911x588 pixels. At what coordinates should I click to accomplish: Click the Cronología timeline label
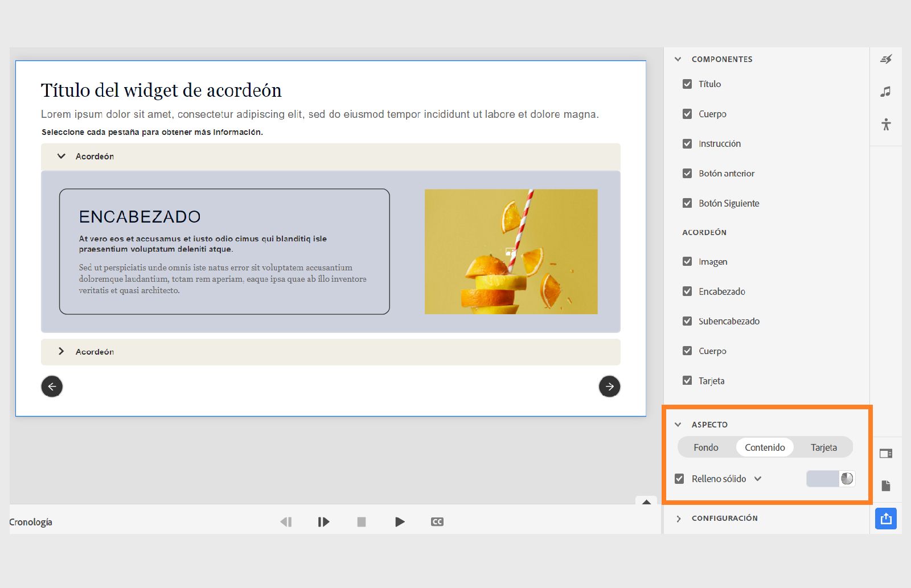click(31, 522)
